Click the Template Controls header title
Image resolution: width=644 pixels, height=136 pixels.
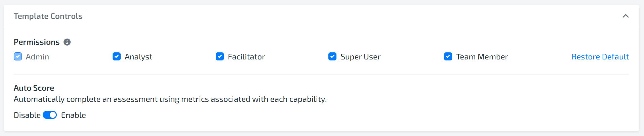tap(48, 16)
